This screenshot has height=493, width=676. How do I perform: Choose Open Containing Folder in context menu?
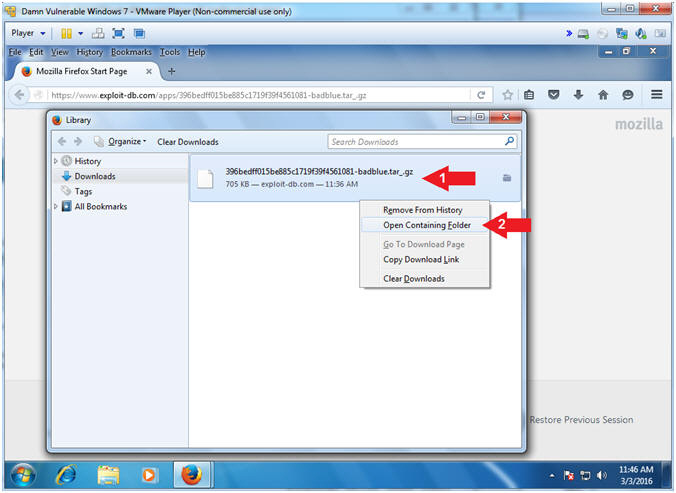[x=425, y=225]
